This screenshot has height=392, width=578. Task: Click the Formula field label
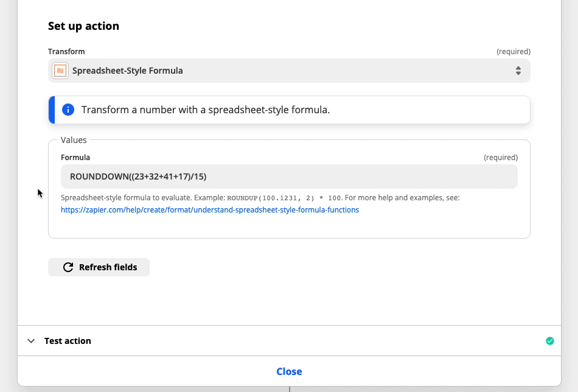[x=75, y=158]
